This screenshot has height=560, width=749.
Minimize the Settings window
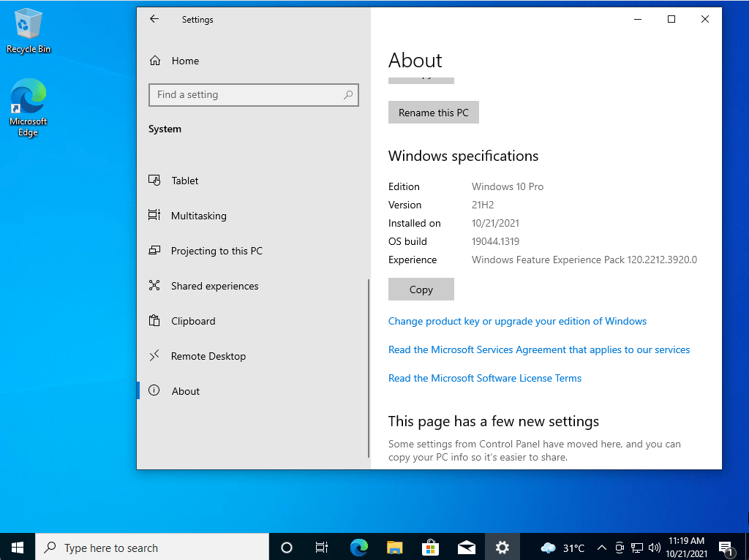pos(638,19)
